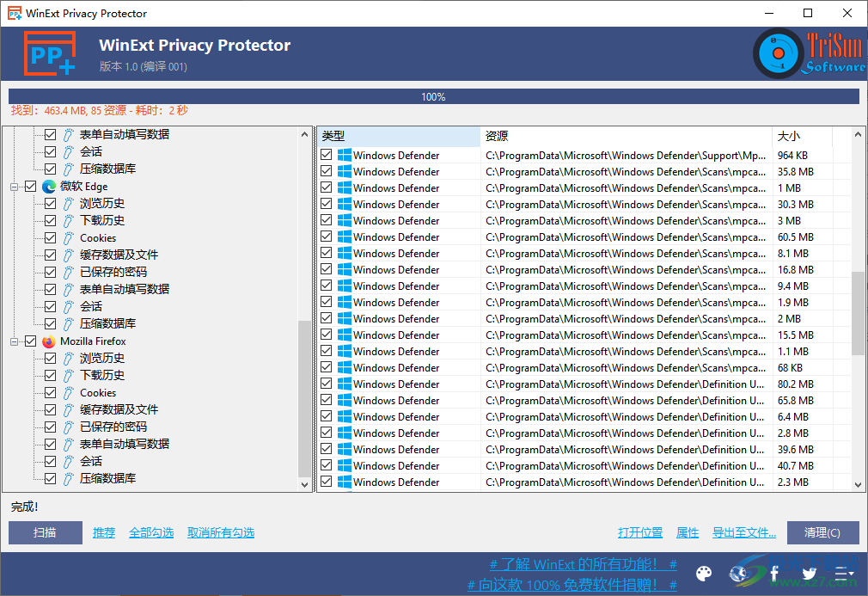Open the TriSun Software logo
This screenshot has width=868, height=596.
(810, 53)
